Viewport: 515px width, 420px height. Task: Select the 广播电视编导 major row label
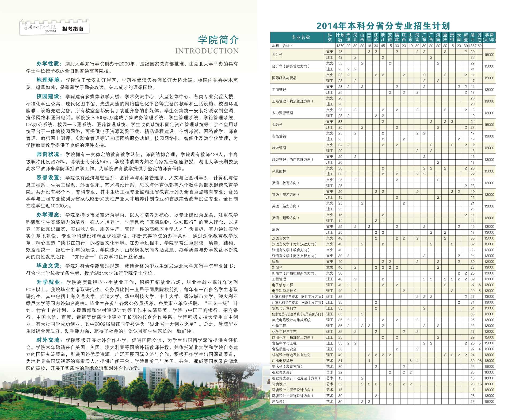click(282, 361)
